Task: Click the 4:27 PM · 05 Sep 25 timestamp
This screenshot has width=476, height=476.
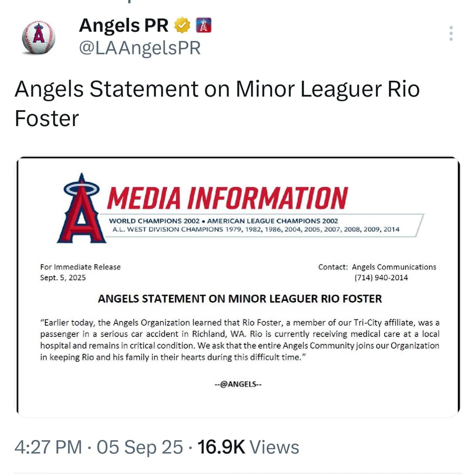Action: (98, 447)
